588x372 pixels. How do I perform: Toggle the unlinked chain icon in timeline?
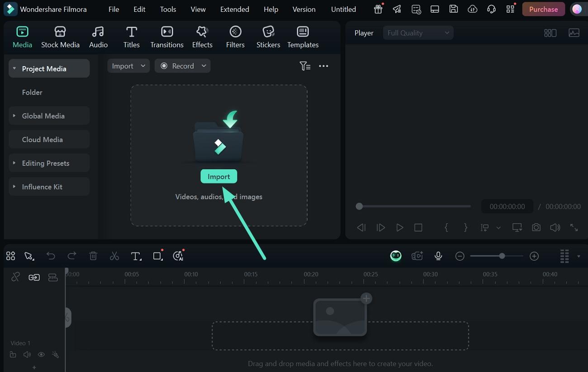[15, 277]
